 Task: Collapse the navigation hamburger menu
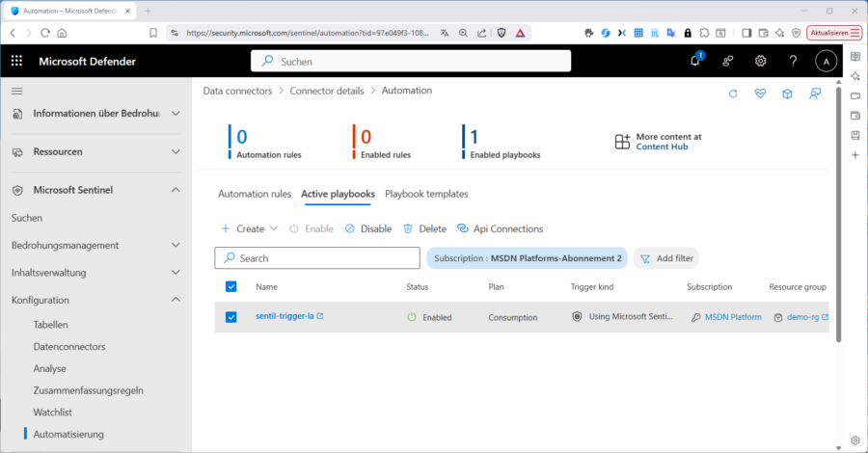(x=17, y=92)
